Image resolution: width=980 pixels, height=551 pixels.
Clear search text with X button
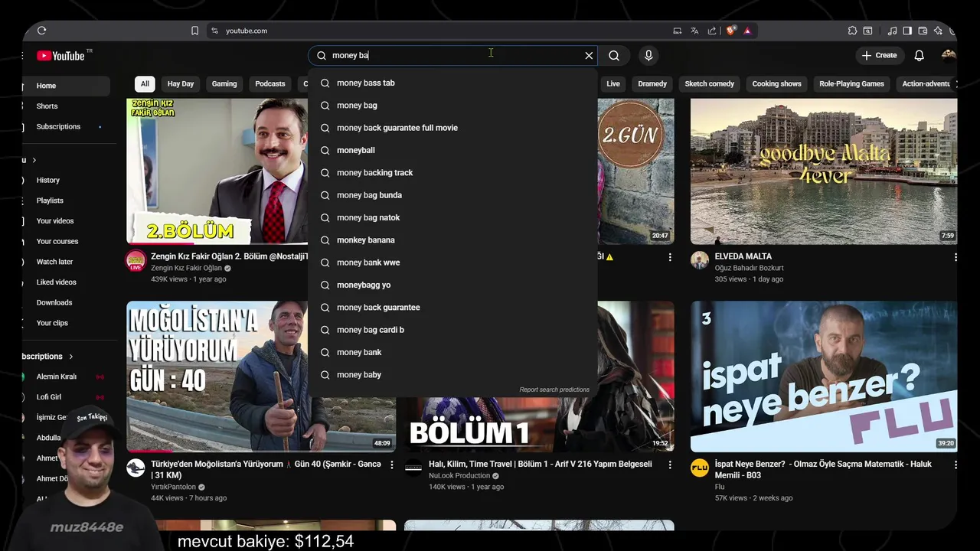pyautogui.click(x=589, y=55)
